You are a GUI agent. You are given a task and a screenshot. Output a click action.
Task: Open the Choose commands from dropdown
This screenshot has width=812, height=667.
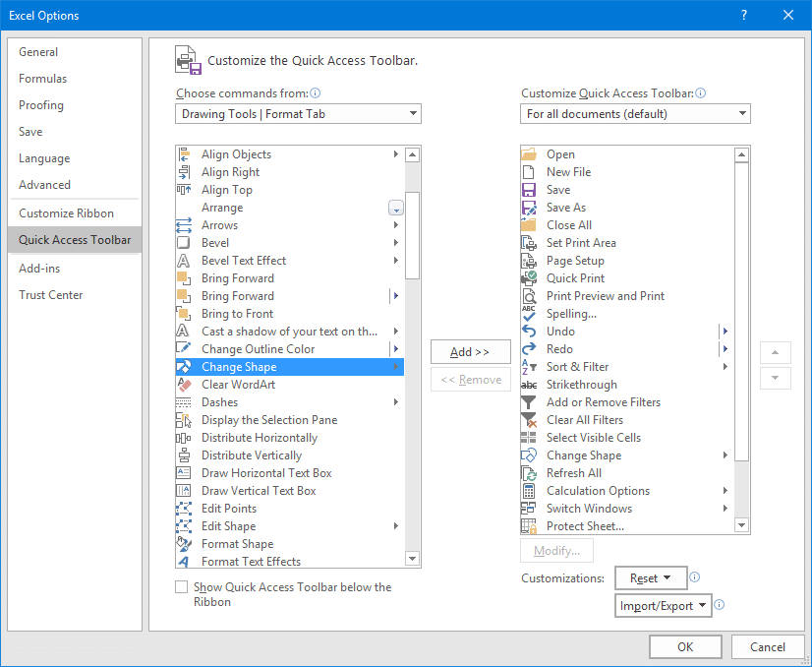click(x=299, y=114)
